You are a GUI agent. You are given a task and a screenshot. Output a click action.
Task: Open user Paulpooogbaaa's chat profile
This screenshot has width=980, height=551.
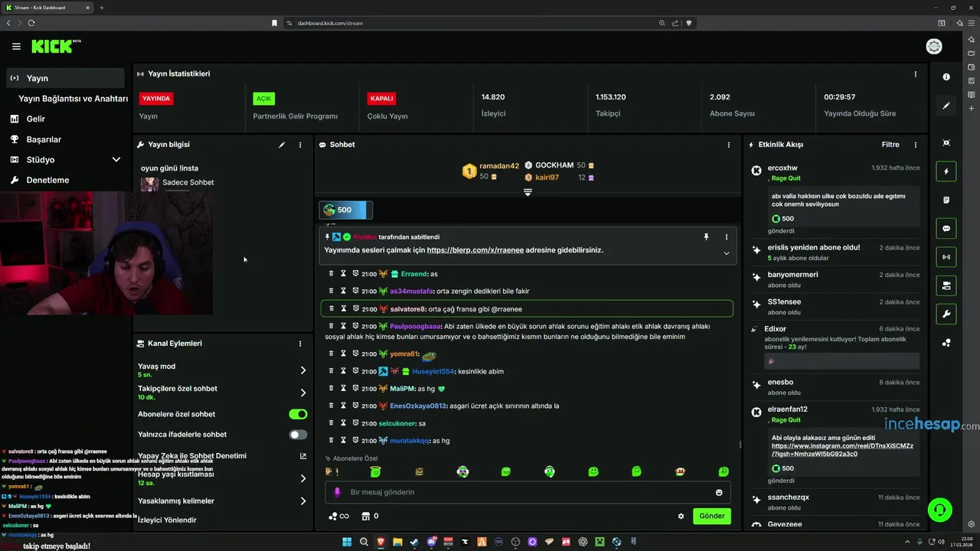click(415, 326)
